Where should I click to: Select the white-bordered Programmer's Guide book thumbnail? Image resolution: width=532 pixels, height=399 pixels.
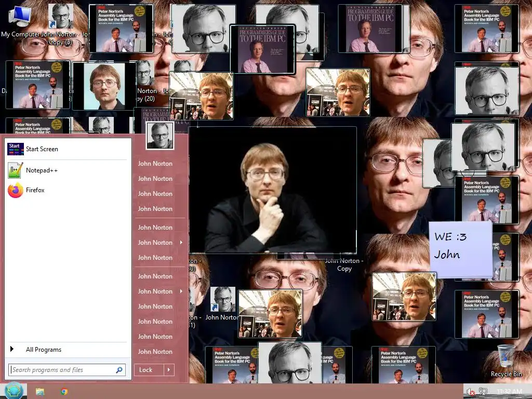coord(262,49)
